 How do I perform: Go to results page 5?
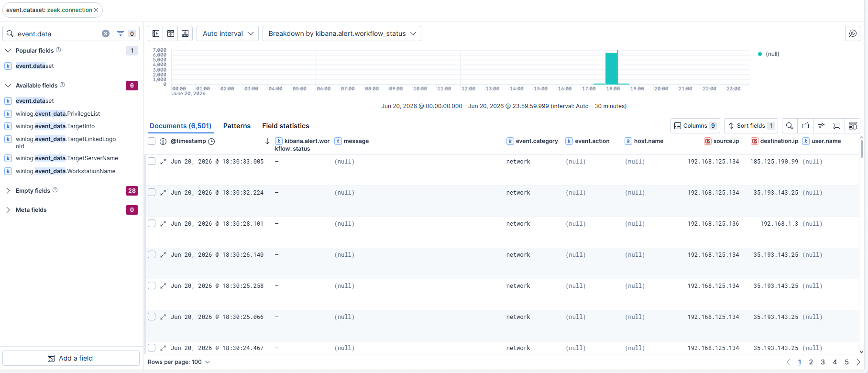coord(846,362)
